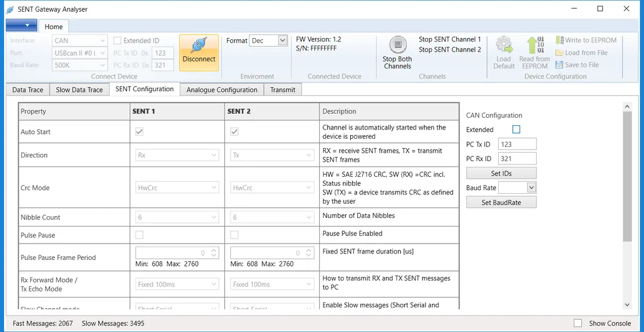The width and height of the screenshot is (644, 332).
Task: Open SENT 1 Crc Mode dropdown
Action: [x=177, y=188]
